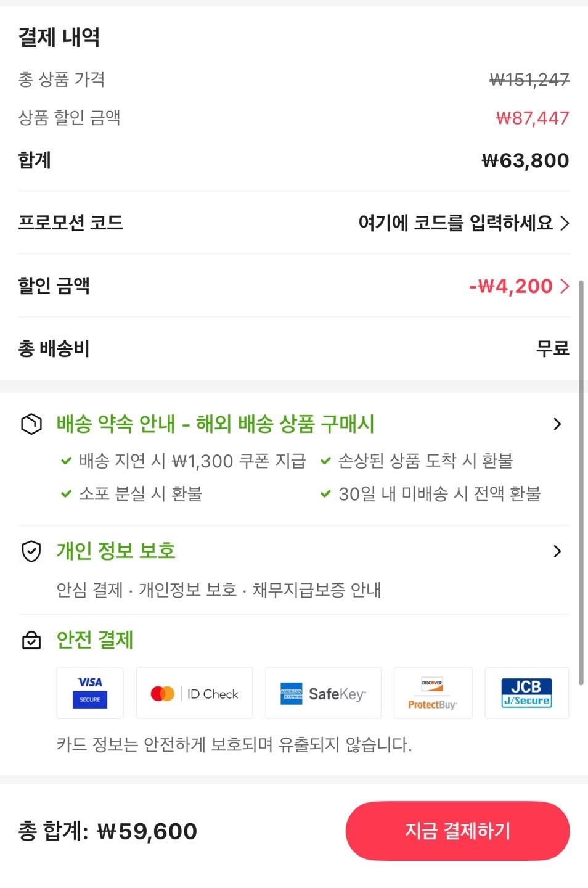
Task: Click the Mastercard ID Check logo
Action: pos(194,693)
